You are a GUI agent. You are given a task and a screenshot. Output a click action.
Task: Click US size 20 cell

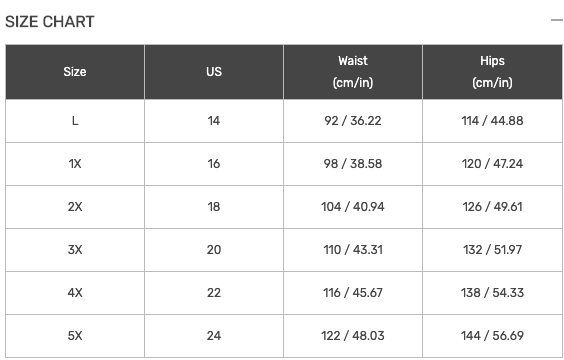pyautogui.click(x=214, y=250)
